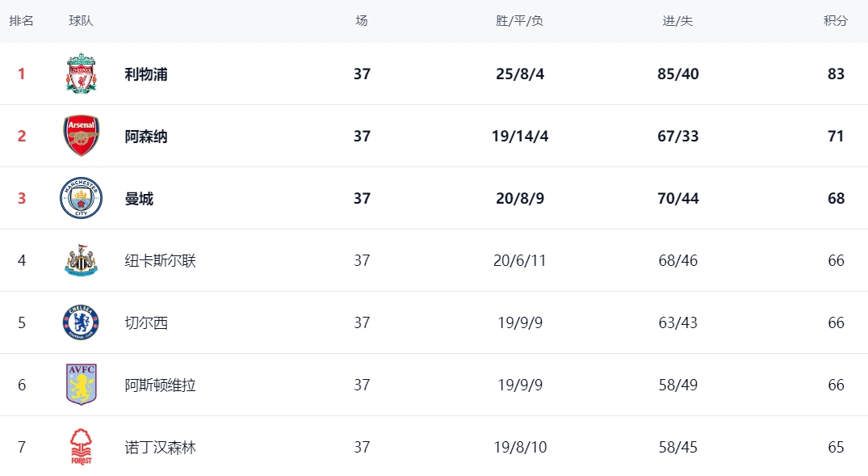Click the Nottingham Forest tree logo
Viewport: 868px width, 476px height.
coord(82,447)
